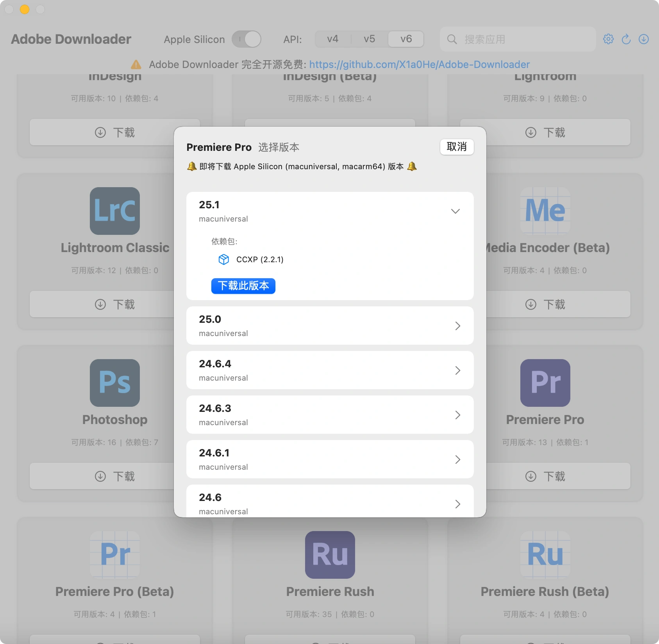659x644 pixels.
Task: Expand version 24.6 chevron
Action: tap(458, 504)
